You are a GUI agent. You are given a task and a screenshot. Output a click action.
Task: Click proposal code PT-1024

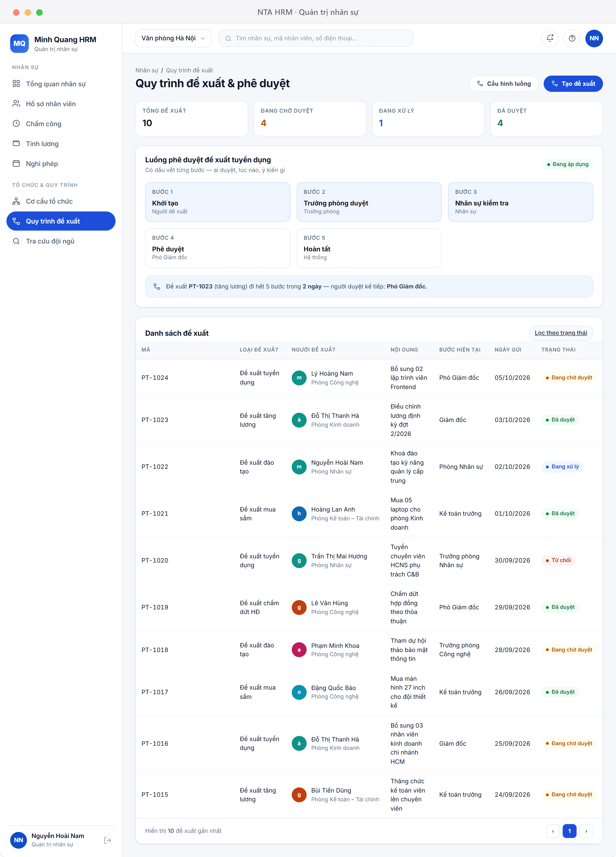coord(155,377)
